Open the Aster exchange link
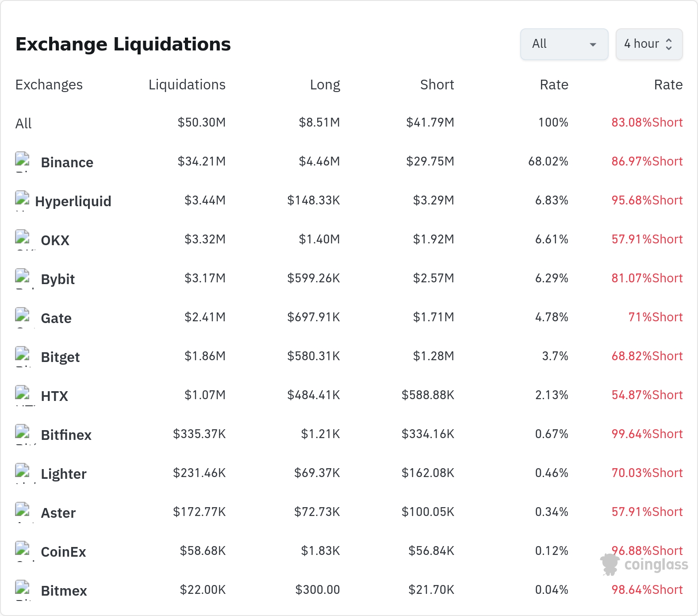 [x=58, y=513]
